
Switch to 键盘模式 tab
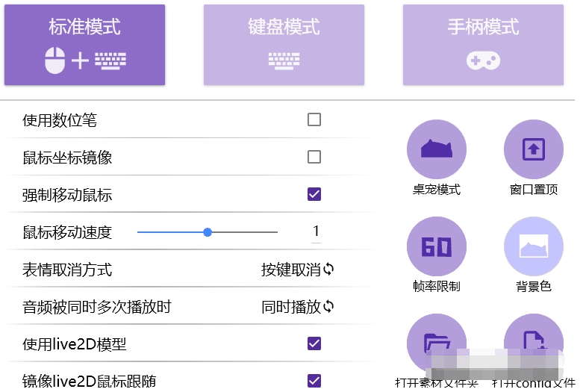284,45
